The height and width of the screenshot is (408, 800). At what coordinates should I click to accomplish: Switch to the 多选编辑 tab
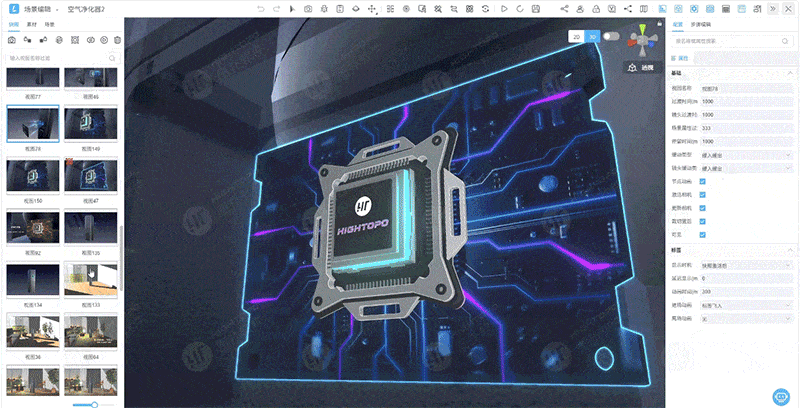click(x=701, y=24)
